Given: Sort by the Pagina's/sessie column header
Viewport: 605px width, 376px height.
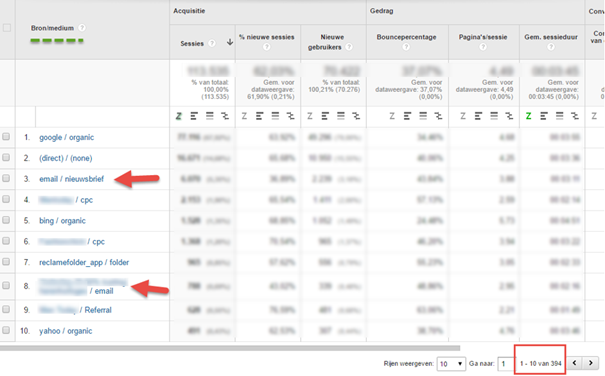Looking at the screenshot, I should coord(483,37).
